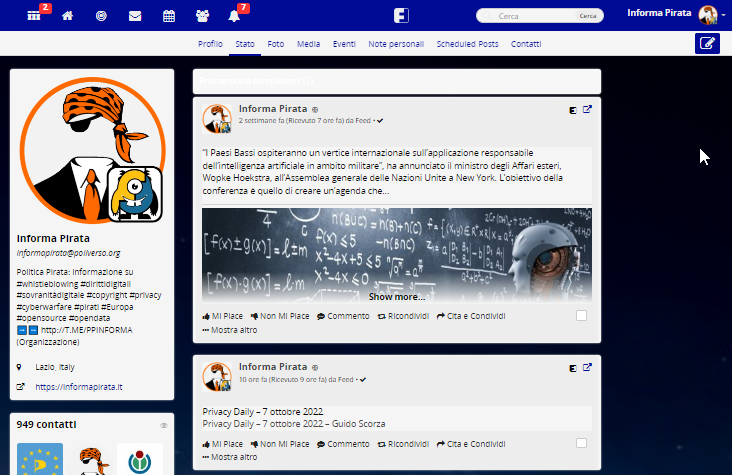Screen dimensions: 732x475
Task: Open the https://informapirata.it link
Action: pyautogui.click(x=79, y=387)
